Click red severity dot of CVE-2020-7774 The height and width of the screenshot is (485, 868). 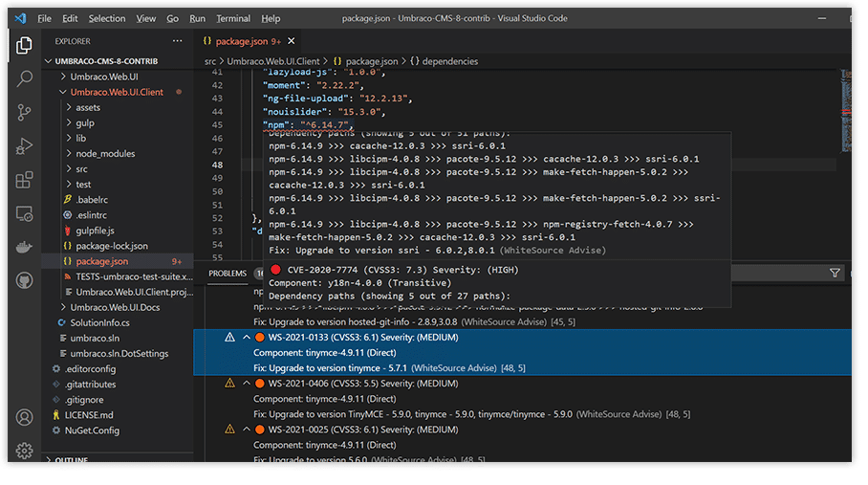coord(275,270)
